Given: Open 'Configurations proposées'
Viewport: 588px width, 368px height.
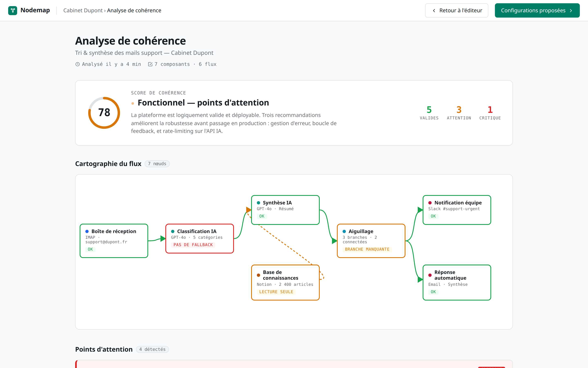Looking at the screenshot, I should click(x=537, y=10).
